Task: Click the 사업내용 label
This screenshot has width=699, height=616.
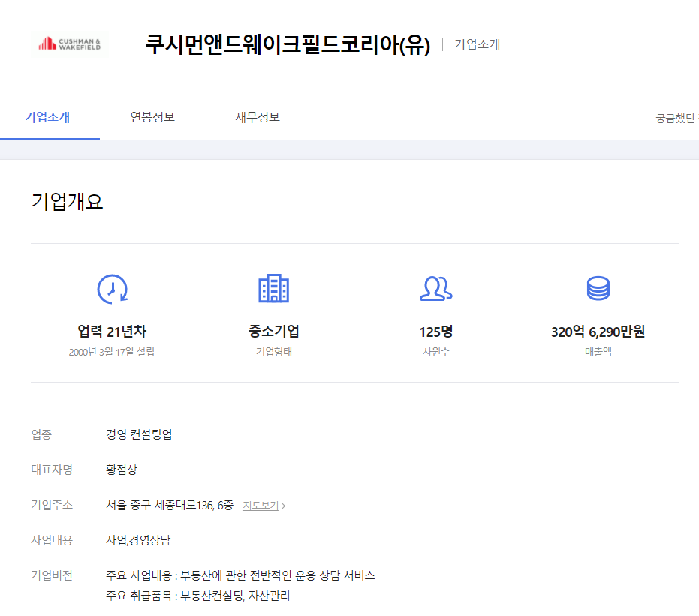Action: point(52,540)
